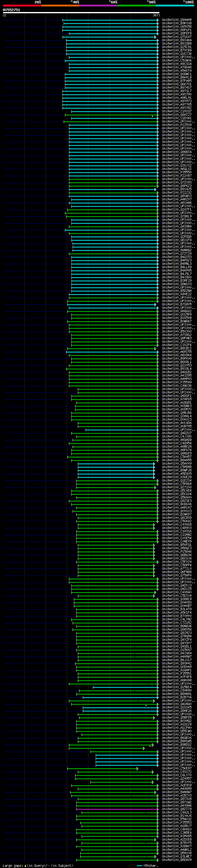Image resolution: width=197 pixels, height=868 pixels.
Task: Open the UniRef100_Q9FEF8 hit label
Action: point(177,33)
